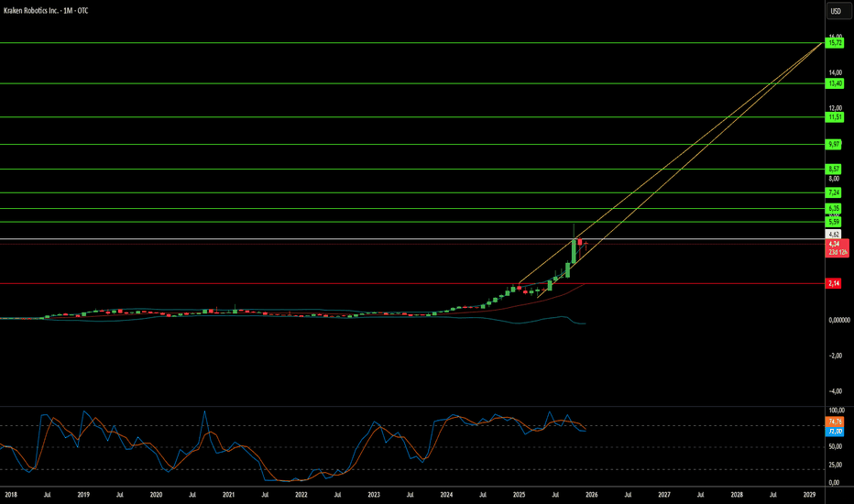Select the 9,97 horizontal line label
This screenshot has height=504, width=854.
[x=833, y=145]
